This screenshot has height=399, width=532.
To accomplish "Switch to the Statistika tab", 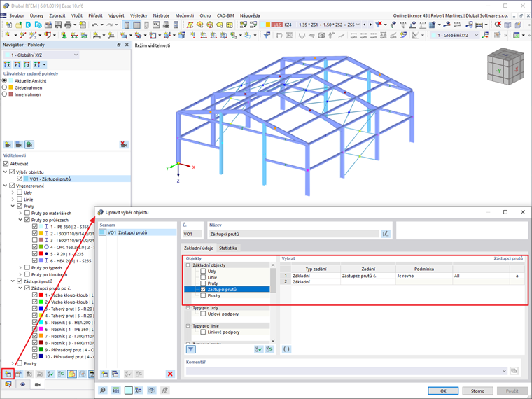I will [228, 248].
